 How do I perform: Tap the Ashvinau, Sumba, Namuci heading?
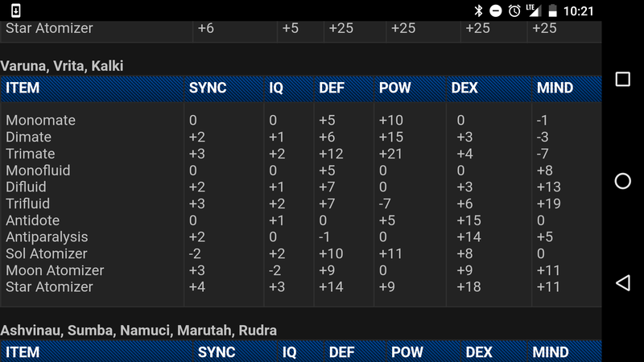138,331
